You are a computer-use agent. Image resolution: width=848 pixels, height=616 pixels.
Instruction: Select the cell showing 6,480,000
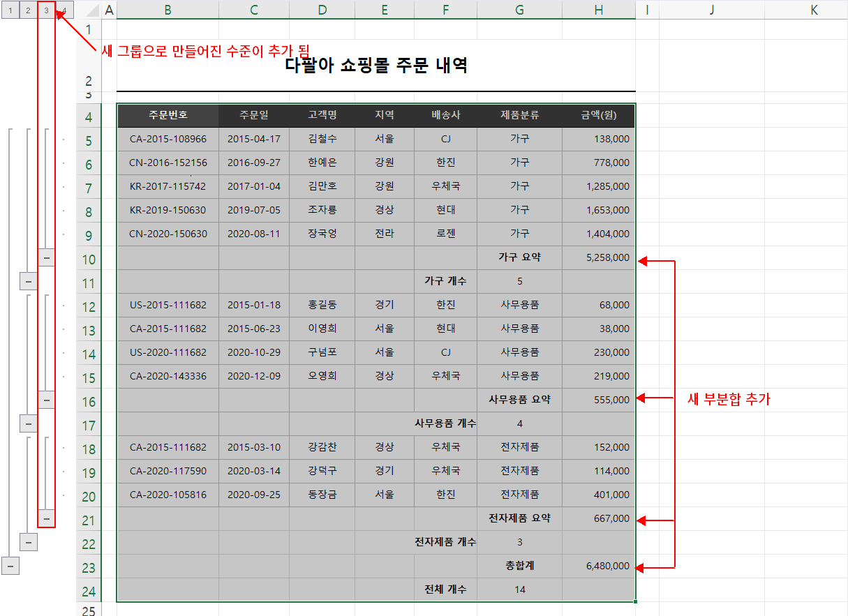click(598, 566)
